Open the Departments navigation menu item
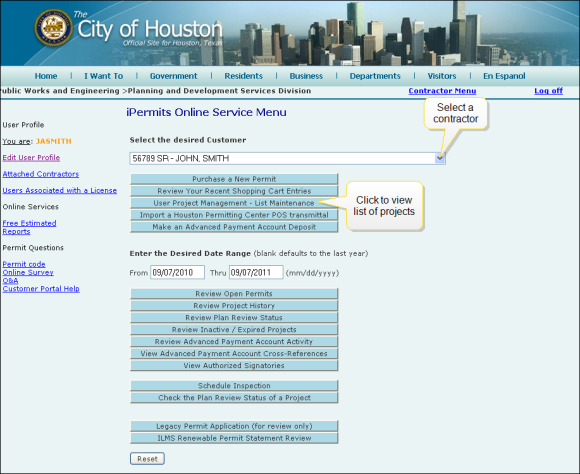The height and width of the screenshot is (474, 580). click(x=375, y=76)
